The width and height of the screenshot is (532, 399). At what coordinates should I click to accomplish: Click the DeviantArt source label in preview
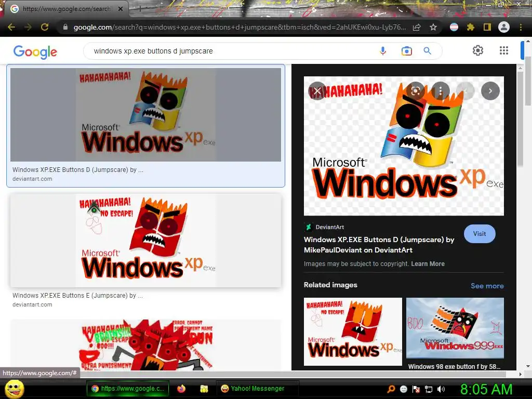(329, 227)
